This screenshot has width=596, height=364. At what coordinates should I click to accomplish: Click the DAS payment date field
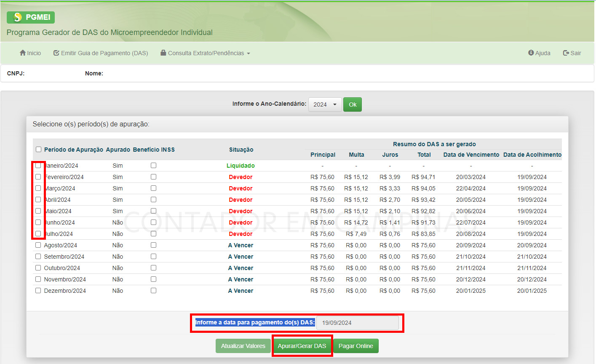point(357,323)
